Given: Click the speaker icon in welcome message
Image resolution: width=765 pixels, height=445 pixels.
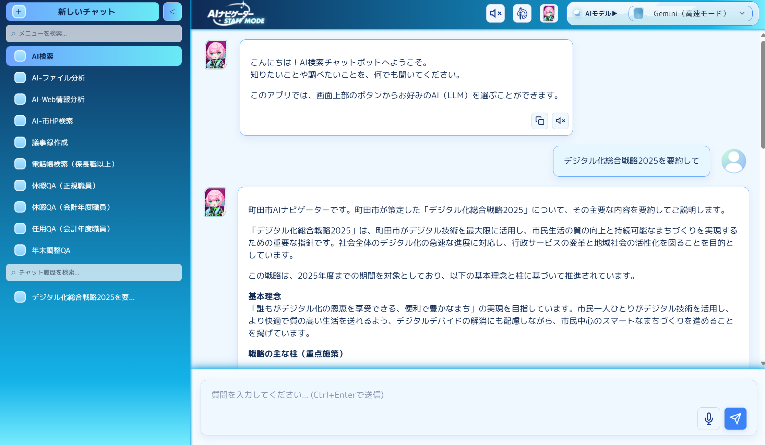Looking at the screenshot, I should (561, 121).
